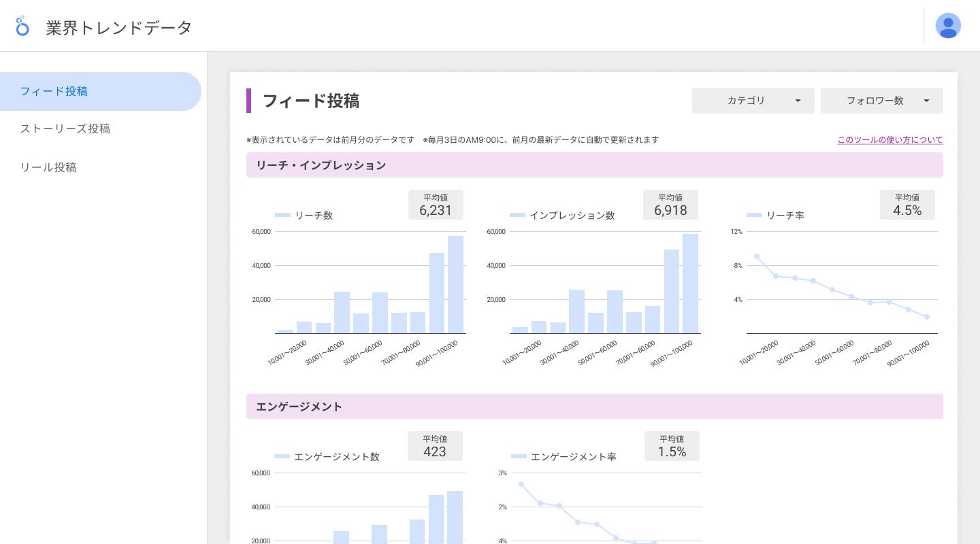This screenshot has width=980, height=544.
Task: Click the last data point in リーチ率 chart
Action: tap(927, 317)
